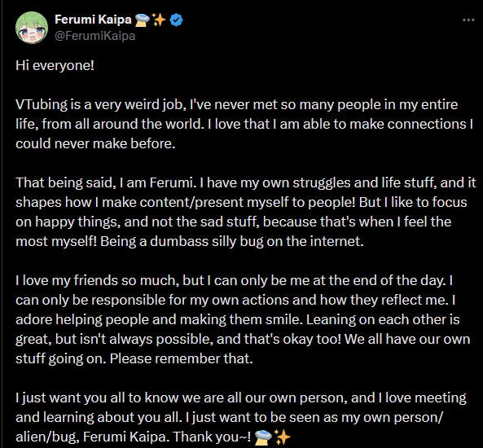
Task: Click "alien/bug, Ferumi Kaipa" in last line
Action: point(92,437)
